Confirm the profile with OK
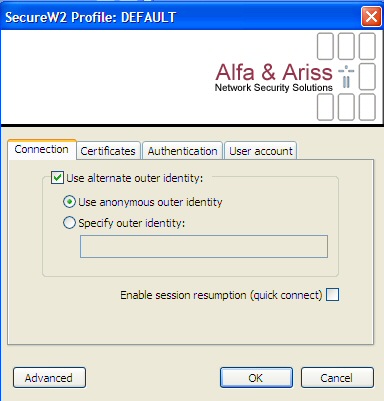 (x=256, y=378)
